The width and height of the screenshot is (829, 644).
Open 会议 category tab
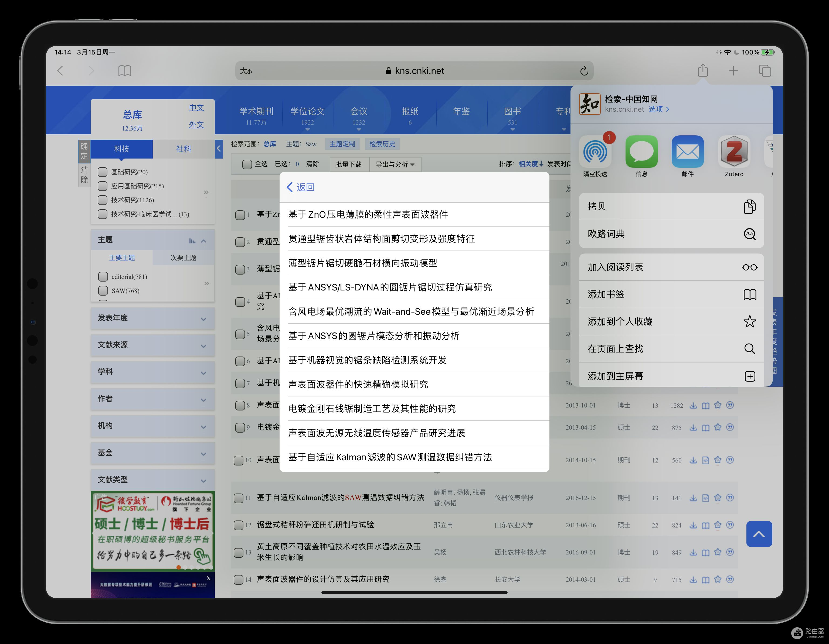(x=359, y=115)
